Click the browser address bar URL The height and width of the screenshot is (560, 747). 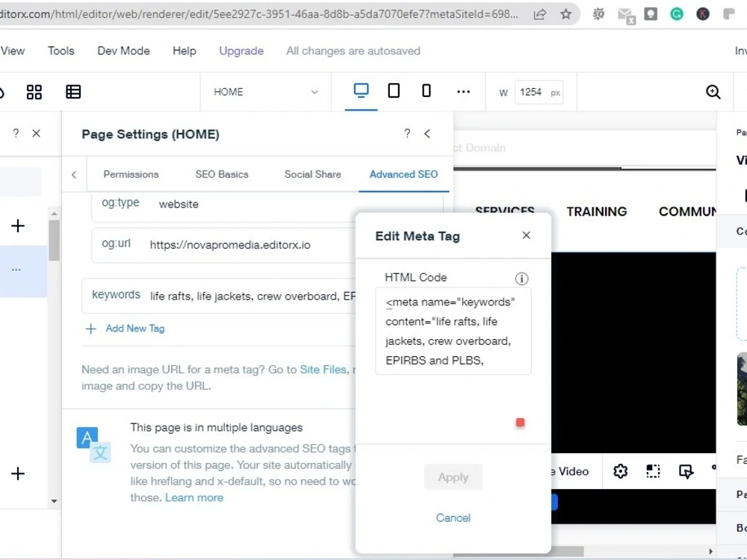click(259, 14)
